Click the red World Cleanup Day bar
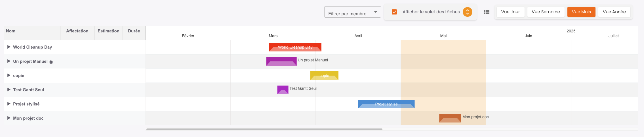644x137 pixels. [295, 47]
